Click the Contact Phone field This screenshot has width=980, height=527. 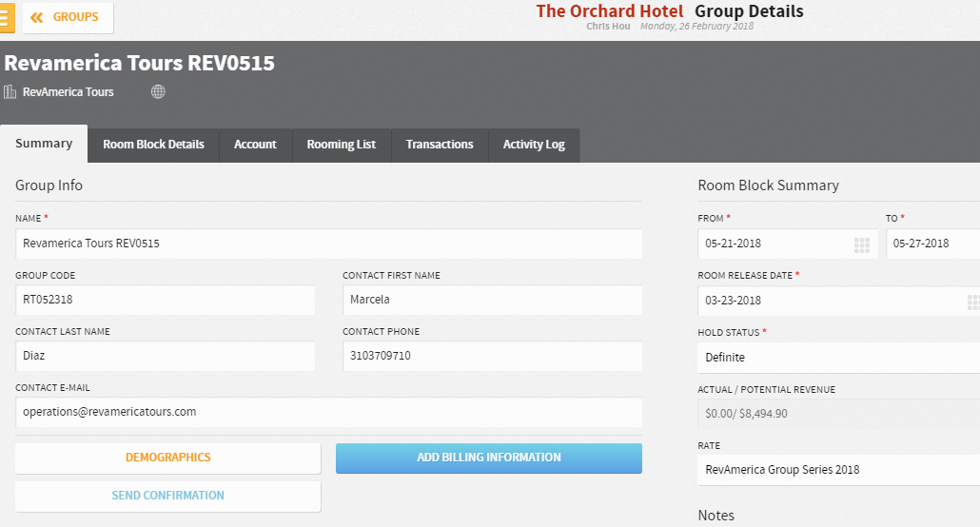(492, 357)
